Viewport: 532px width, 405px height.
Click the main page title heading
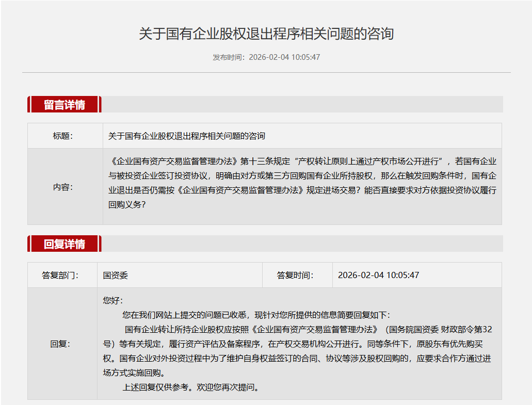pyautogui.click(x=266, y=34)
